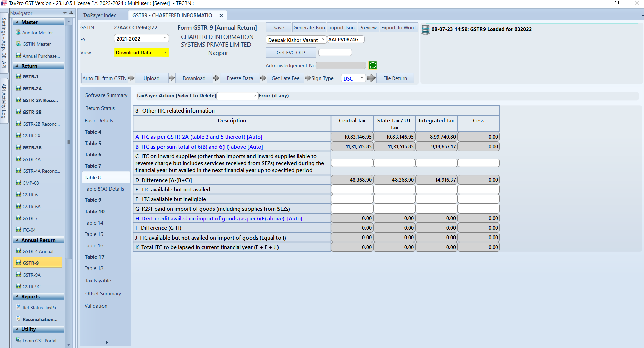Click the database log icon
This screenshot has width=644, height=348.
[426, 29]
